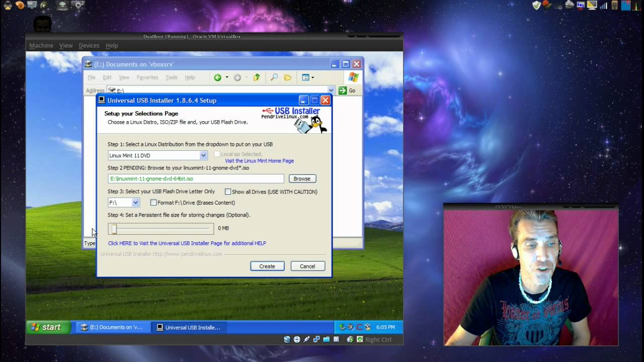Expand the Explorer address bar dropdown

[331, 90]
